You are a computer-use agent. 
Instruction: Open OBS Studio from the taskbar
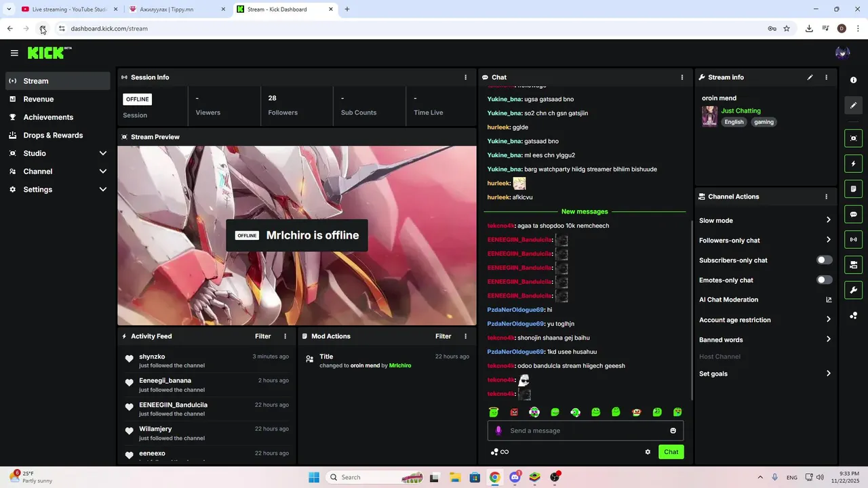point(555,477)
